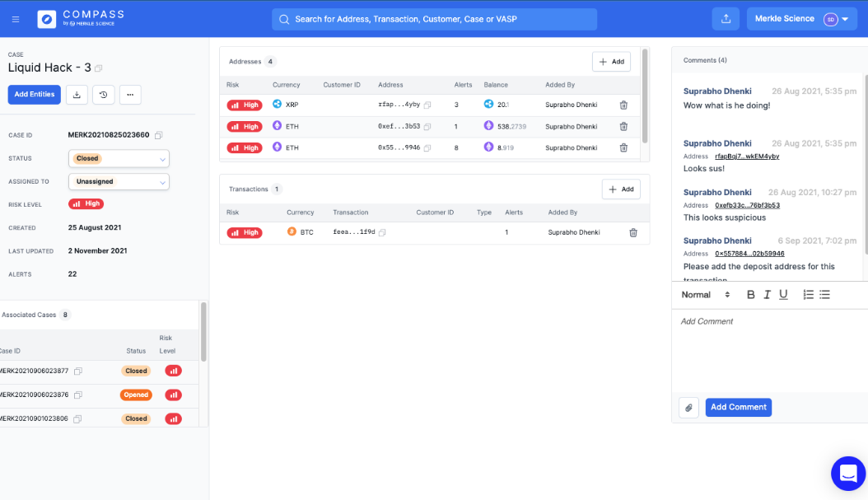Delete the XRP address row

click(x=623, y=105)
